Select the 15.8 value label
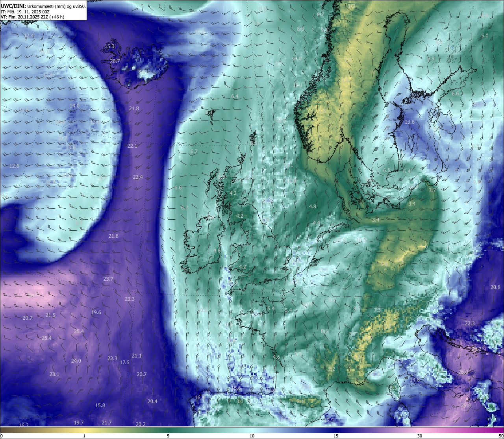The height and width of the screenshot is (439, 504). (100, 405)
